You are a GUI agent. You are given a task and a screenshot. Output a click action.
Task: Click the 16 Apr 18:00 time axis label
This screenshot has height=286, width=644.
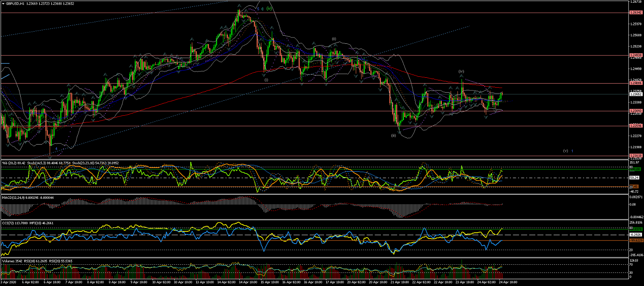point(312,282)
